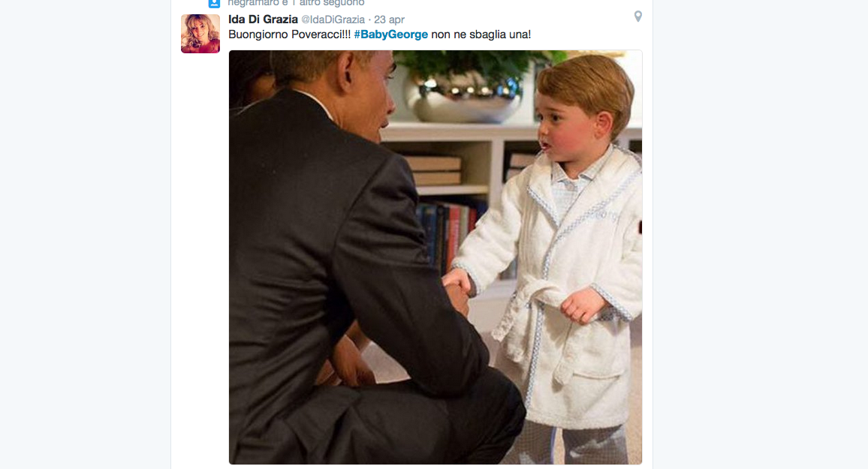The image size is (868, 469).
Task: Click the blue followers person icon
Action: 214,3
